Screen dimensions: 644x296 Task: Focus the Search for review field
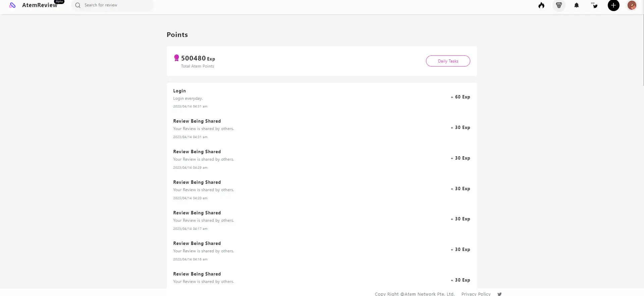[114, 5]
